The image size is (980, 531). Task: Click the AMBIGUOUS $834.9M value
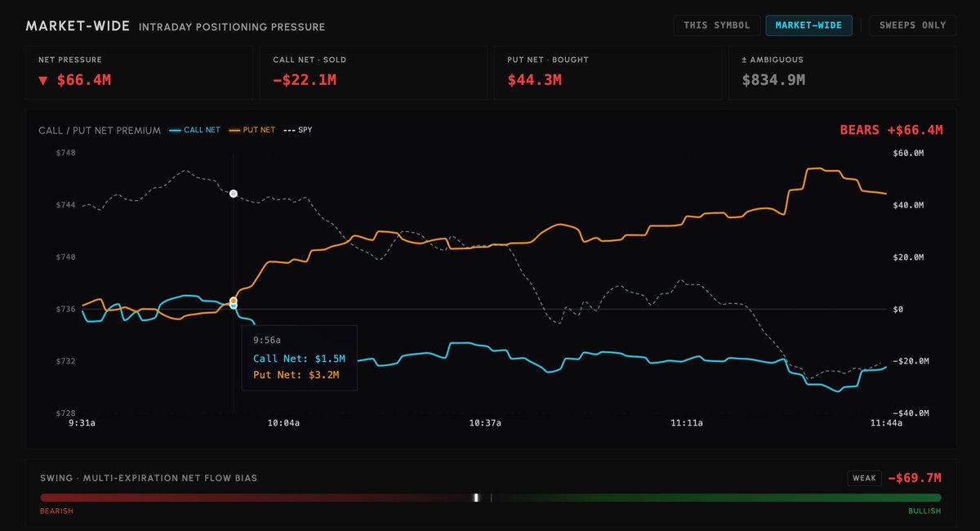[773, 80]
